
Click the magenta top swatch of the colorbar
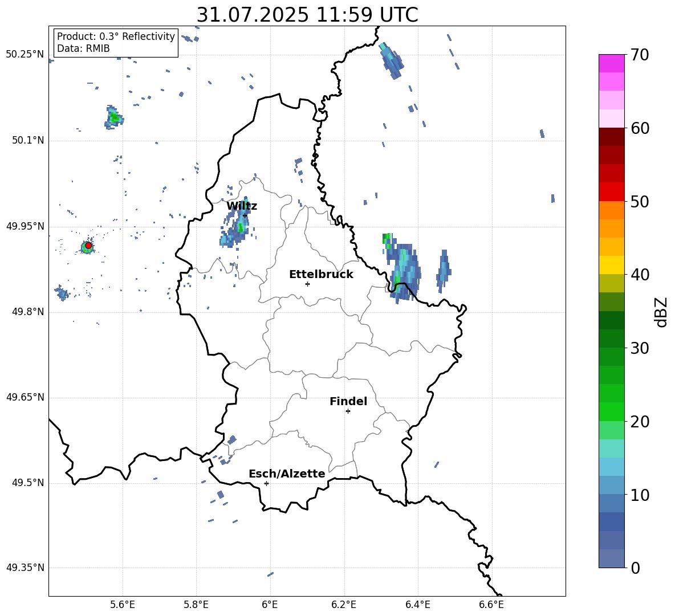click(x=611, y=64)
